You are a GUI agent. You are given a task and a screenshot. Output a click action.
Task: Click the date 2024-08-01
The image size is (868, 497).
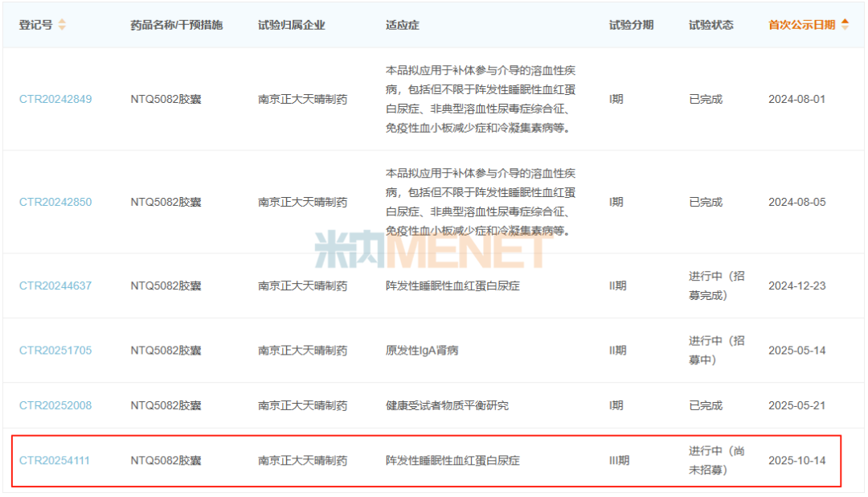(x=797, y=99)
